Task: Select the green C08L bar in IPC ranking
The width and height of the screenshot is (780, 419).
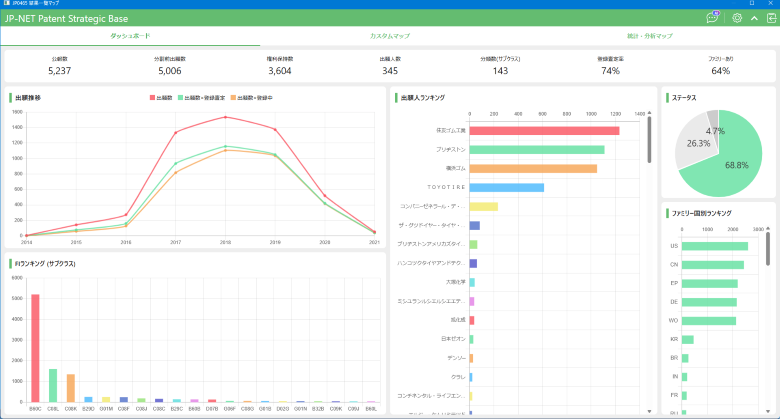Action: tap(53, 385)
